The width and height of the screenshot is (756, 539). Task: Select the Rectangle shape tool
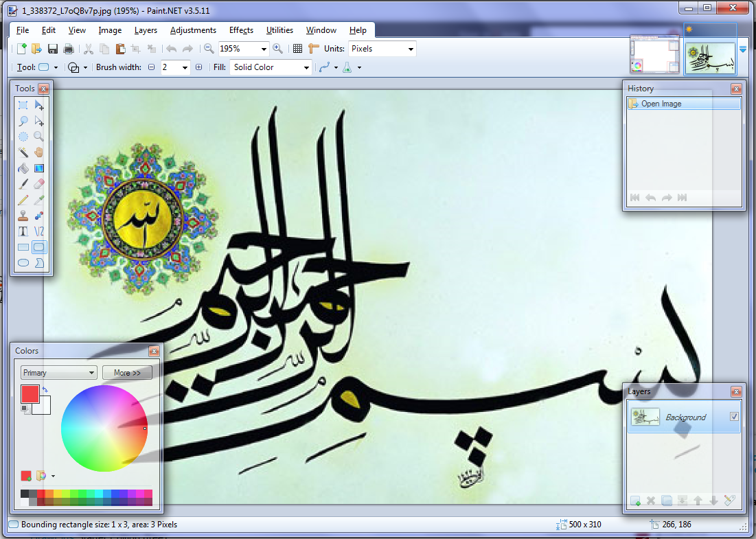pos(23,247)
